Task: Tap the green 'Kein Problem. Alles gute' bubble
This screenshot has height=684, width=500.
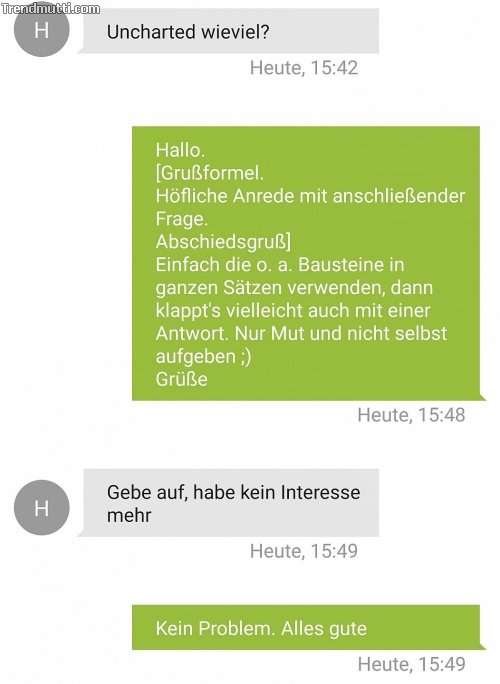Action: coord(306,627)
